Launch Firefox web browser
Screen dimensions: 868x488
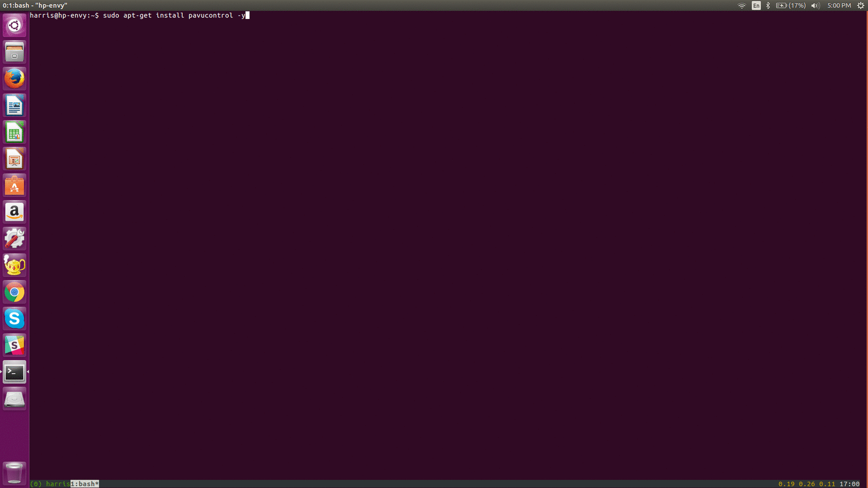click(14, 79)
